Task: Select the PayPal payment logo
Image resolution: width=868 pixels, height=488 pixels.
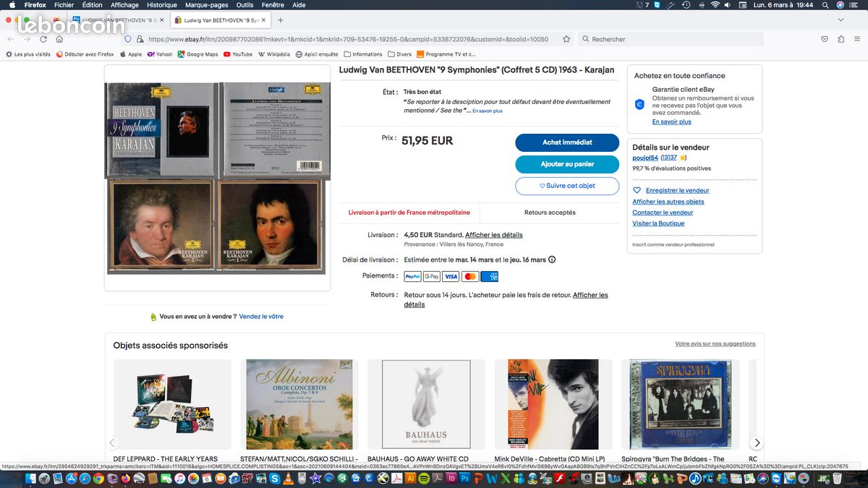Action: [413, 276]
